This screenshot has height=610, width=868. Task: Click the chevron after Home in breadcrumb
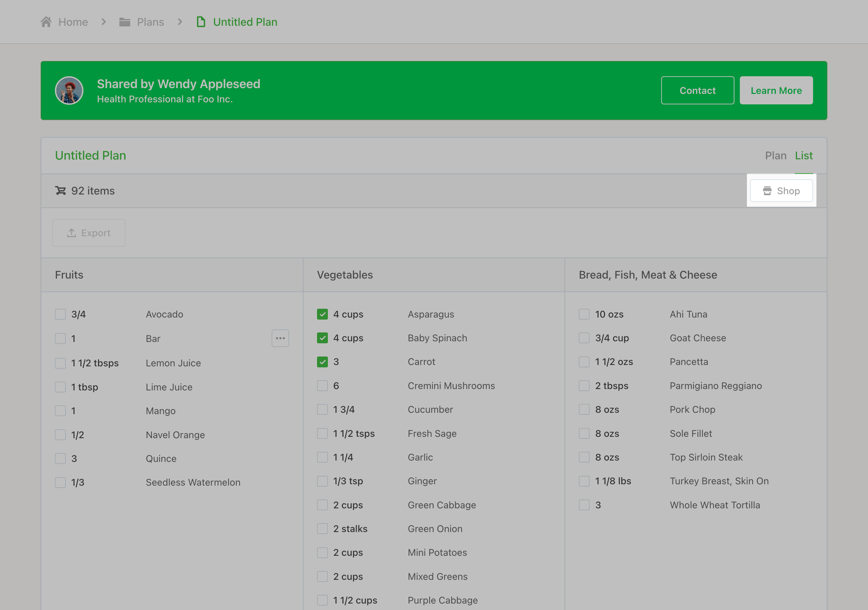pyautogui.click(x=104, y=22)
